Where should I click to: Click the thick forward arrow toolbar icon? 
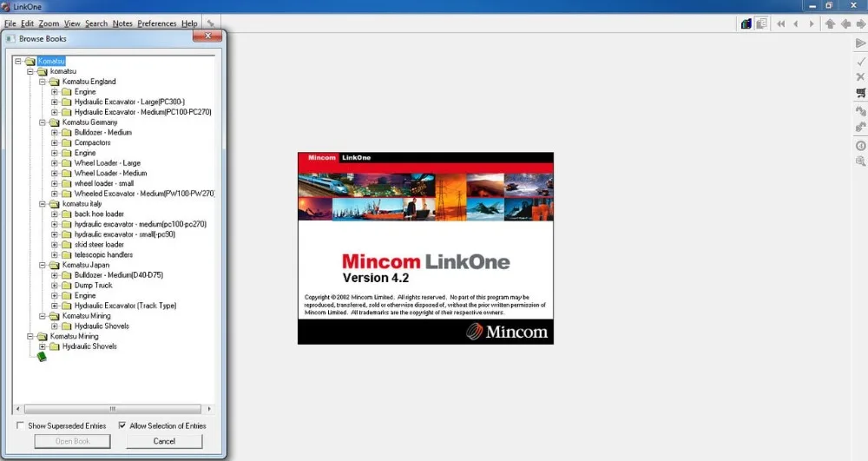click(x=861, y=23)
